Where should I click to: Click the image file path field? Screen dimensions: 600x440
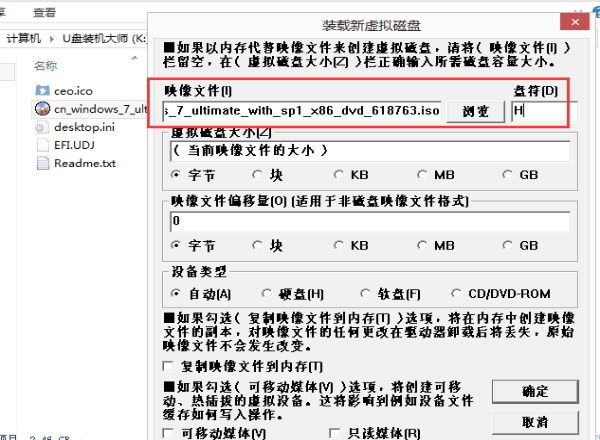tap(302, 111)
